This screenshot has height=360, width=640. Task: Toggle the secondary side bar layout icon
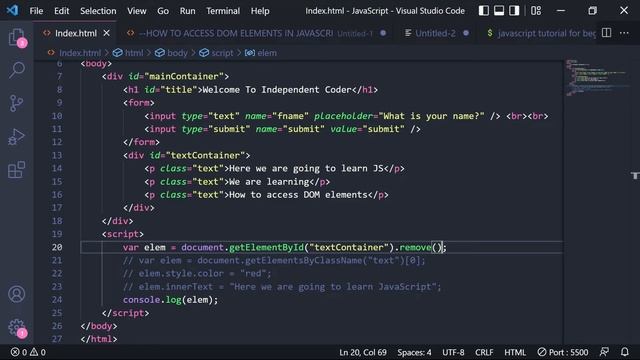(x=514, y=11)
